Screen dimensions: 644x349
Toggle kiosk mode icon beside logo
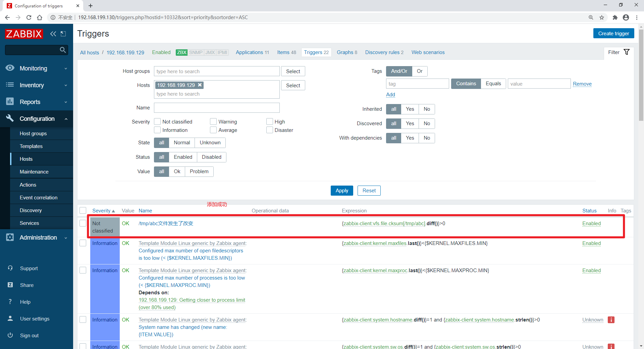pos(63,34)
